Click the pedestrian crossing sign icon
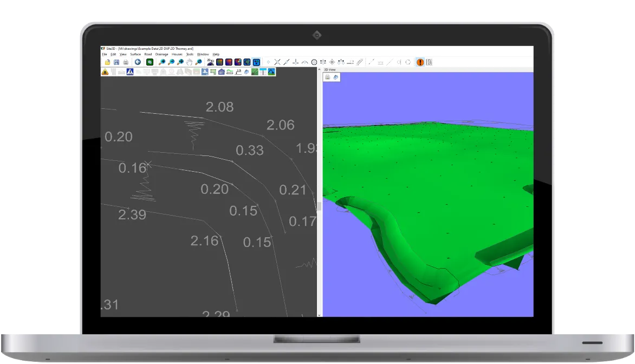 pos(130,72)
